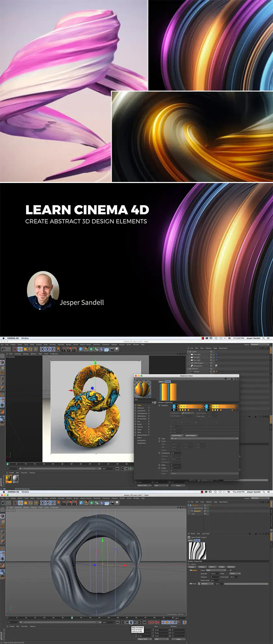The height and width of the screenshot is (644, 273).
Task: Switch to the Shader tab in the Material Editor
Action: tap(168, 382)
